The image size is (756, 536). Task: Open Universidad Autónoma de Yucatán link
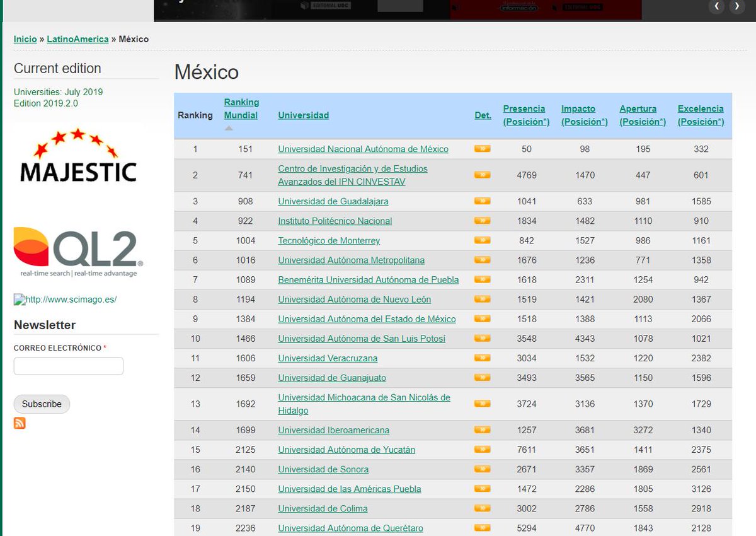346,450
